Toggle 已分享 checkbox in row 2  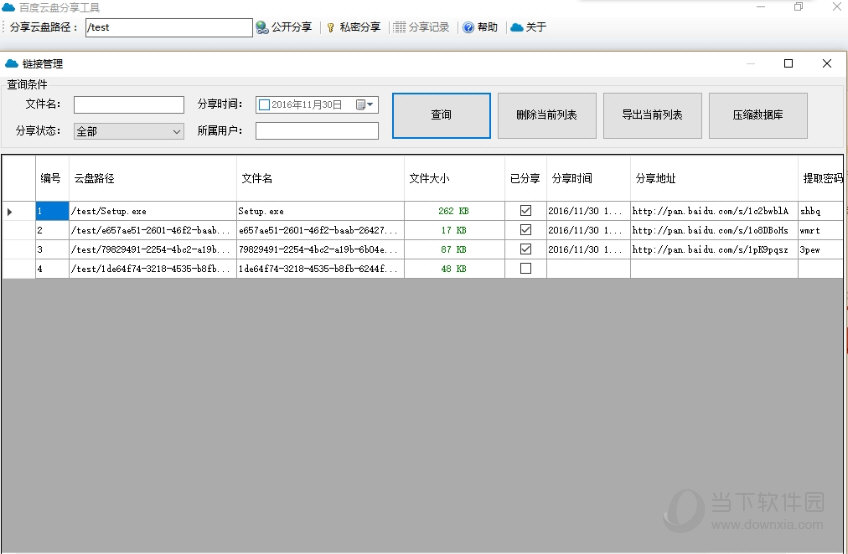point(525,230)
